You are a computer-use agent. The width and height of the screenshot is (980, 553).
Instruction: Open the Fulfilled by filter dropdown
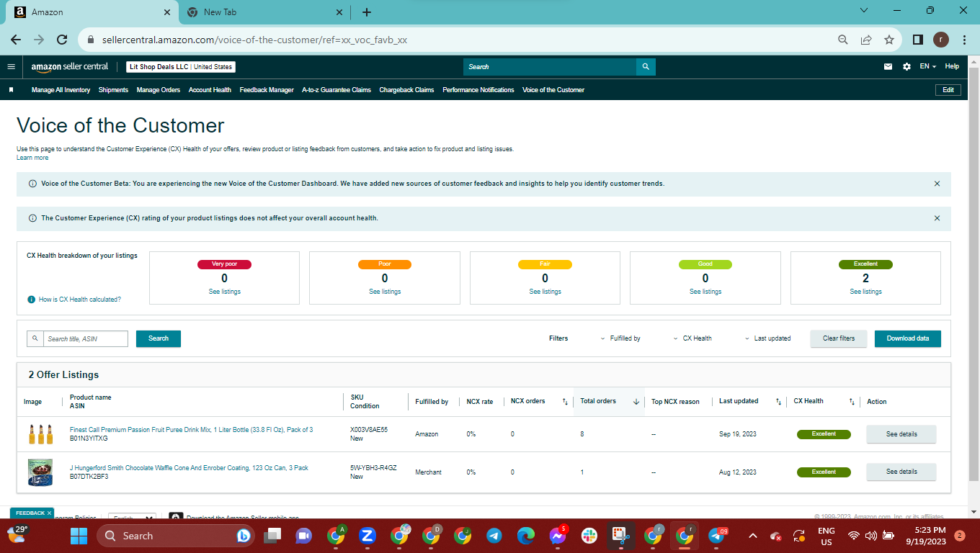point(620,338)
